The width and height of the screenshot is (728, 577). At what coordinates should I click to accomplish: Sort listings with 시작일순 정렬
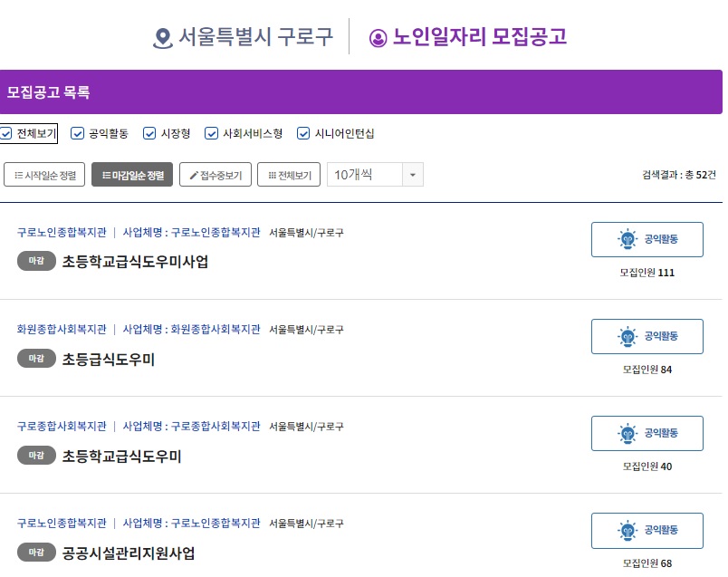[44, 175]
